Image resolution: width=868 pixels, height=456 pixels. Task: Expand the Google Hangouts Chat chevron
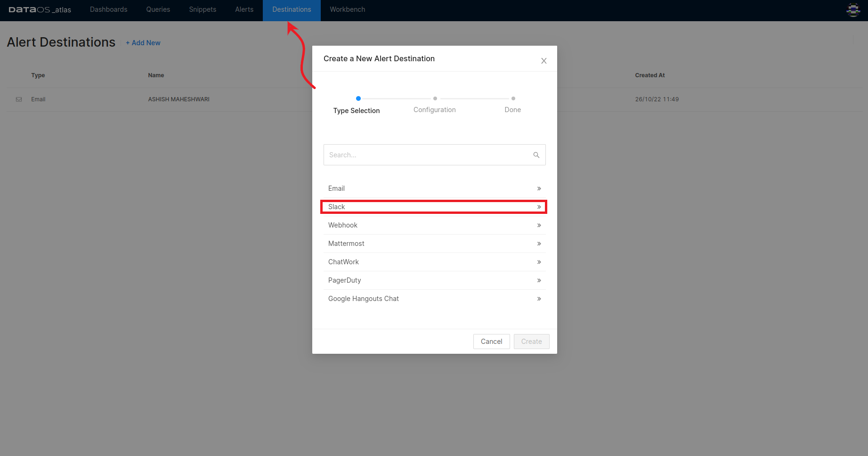(x=539, y=299)
